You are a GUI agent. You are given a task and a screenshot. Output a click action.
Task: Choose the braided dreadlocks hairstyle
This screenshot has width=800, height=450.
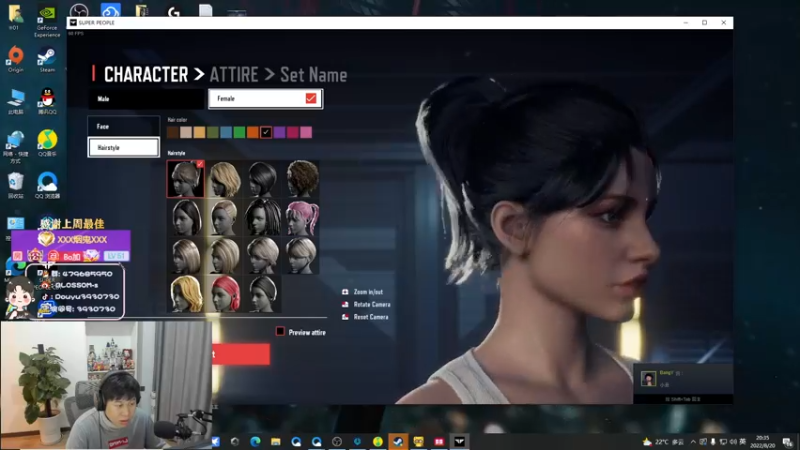pos(262,217)
